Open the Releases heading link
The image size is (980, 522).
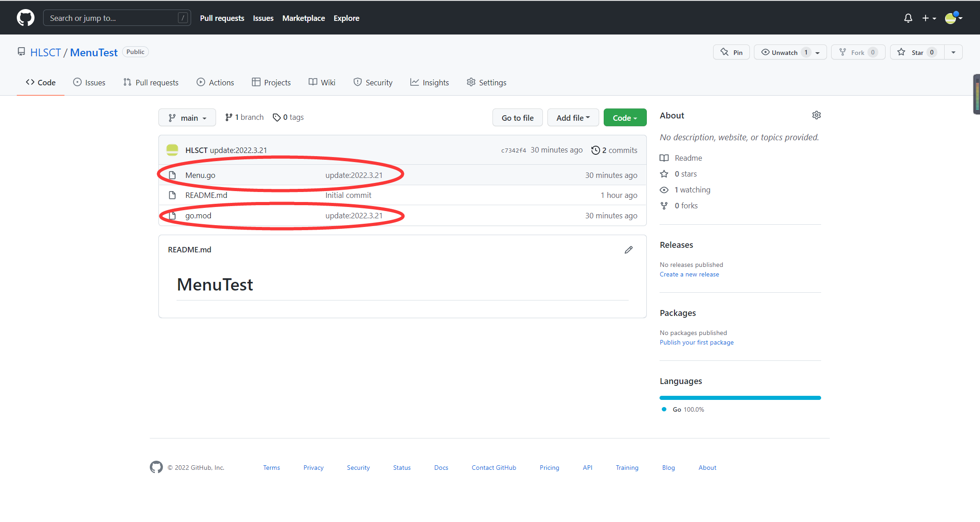click(676, 245)
